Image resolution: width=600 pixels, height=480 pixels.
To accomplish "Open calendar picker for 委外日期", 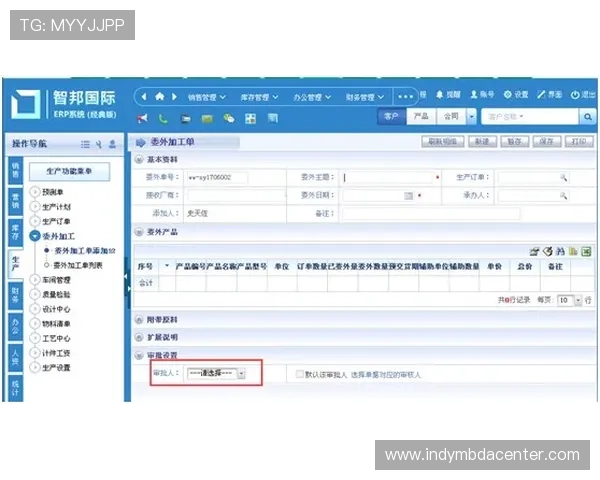I will coord(409,196).
